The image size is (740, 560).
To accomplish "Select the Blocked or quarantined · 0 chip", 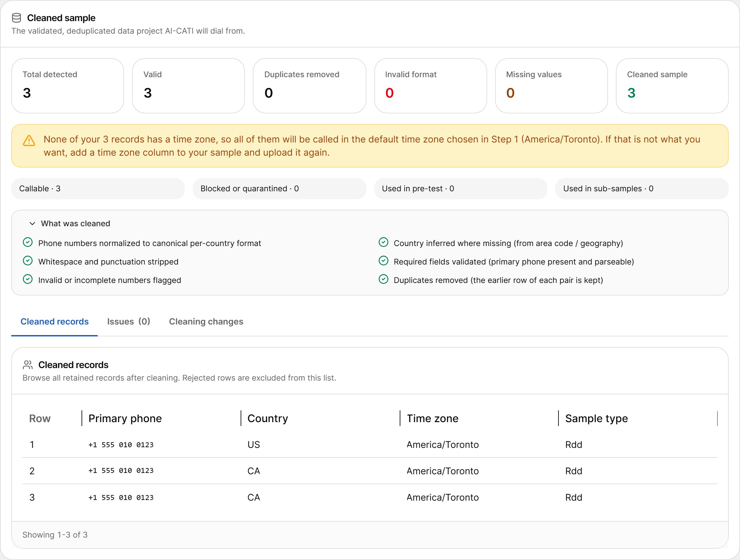I will (279, 189).
